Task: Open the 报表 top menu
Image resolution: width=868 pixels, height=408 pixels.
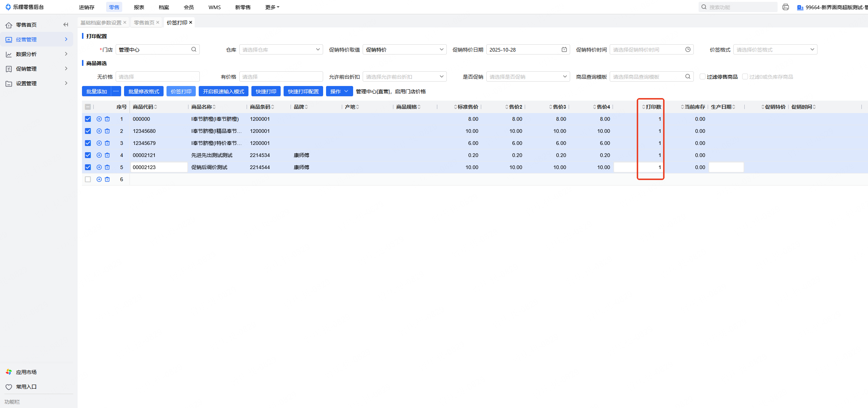Action: click(139, 7)
